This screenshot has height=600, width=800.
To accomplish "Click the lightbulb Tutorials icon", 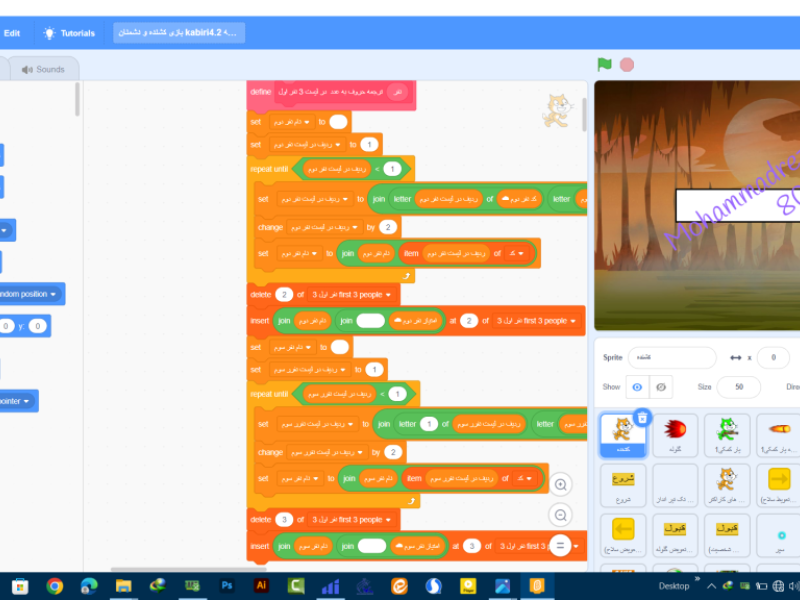I will point(49,33).
